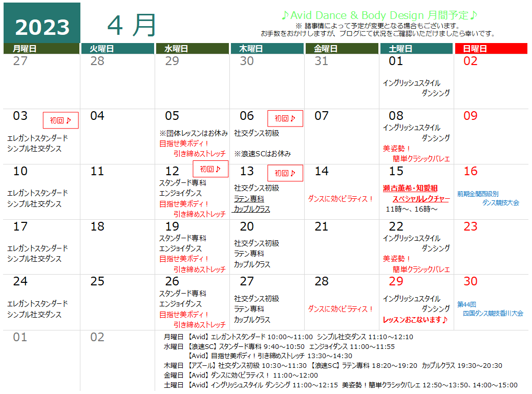Image resolution: width=532 pixels, height=394 pixels.
Task: Click the 金曜日 ピラティス 11:00〜12:00 line
Action: click(241, 375)
